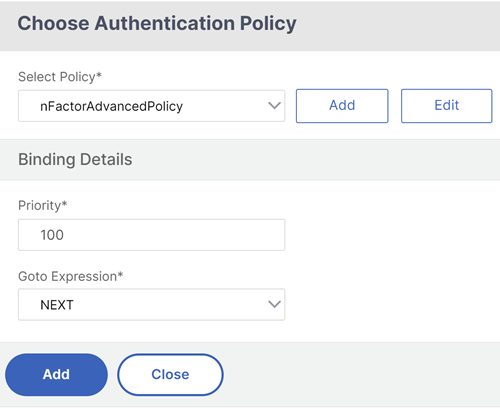The width and height of the screenshot is (500, 409).
Task: Click the NEXT value in Goto Expression
Action: click(x=57, y=305)
